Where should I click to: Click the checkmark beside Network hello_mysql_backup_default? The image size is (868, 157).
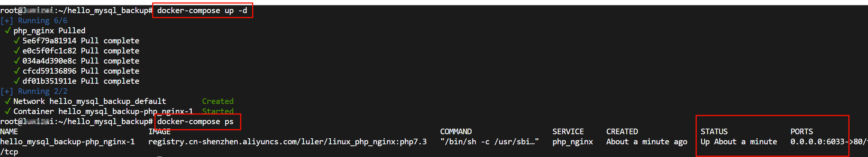point(7,101)
